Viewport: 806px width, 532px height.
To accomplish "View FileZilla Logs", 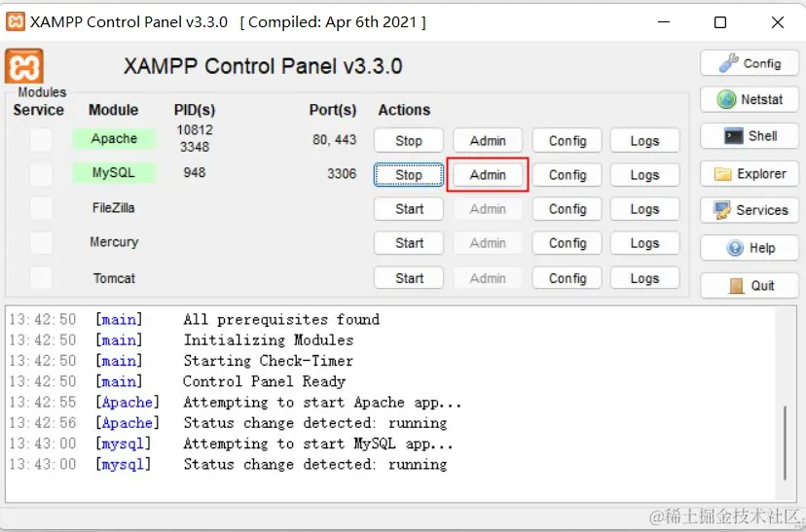I will point(644,209).
